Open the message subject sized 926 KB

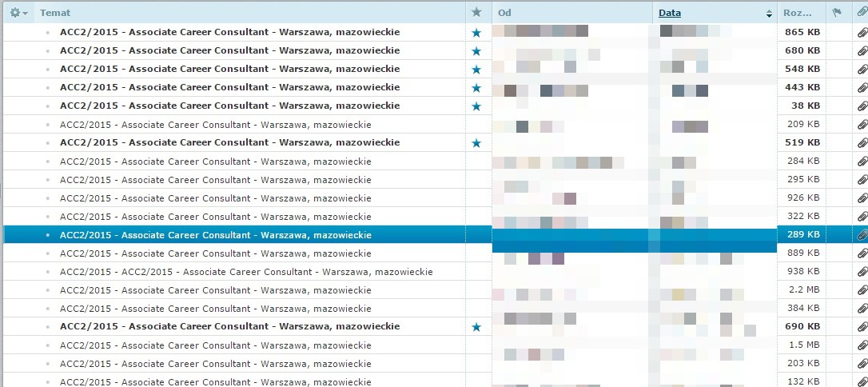pyautogui.click(x=215, y=198)
